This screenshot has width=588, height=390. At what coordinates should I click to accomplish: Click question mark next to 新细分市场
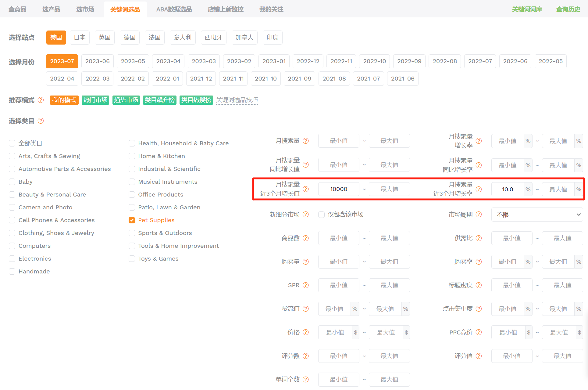[x=306, y=215]
